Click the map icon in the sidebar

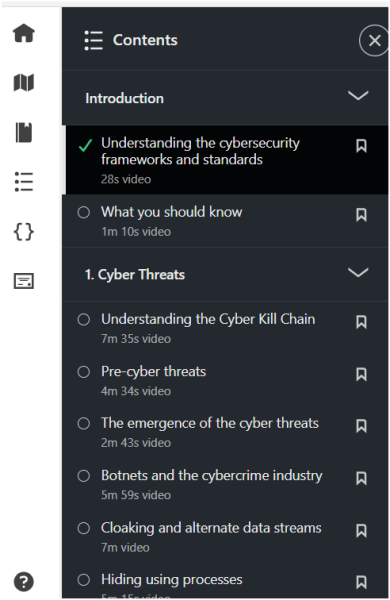click(24, 83)
